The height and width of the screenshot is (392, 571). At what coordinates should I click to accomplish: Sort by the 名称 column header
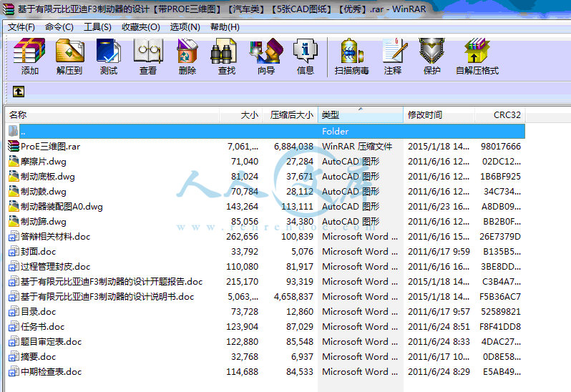112,115
